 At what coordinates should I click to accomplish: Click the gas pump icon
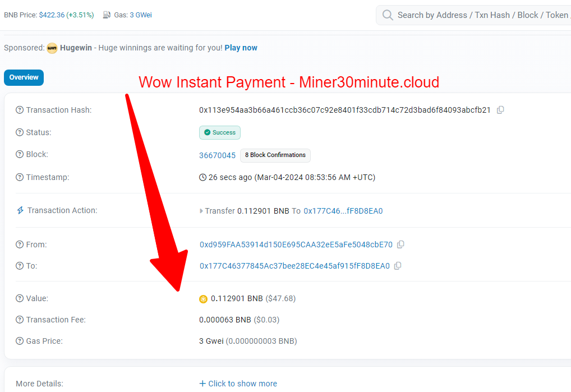click(x=107, y=15)
